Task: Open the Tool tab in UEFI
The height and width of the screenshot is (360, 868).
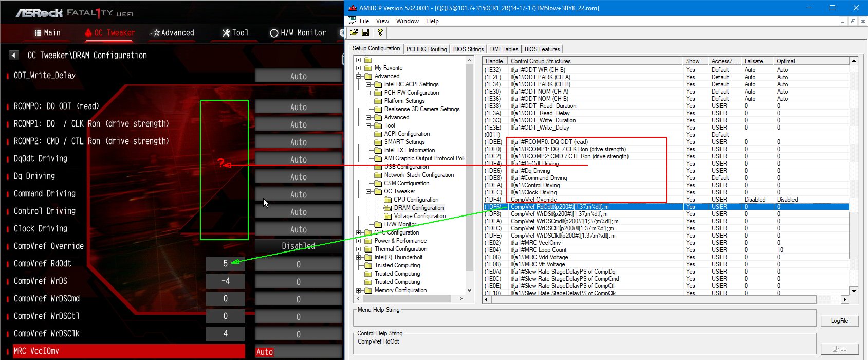Action: click(235, 33)
